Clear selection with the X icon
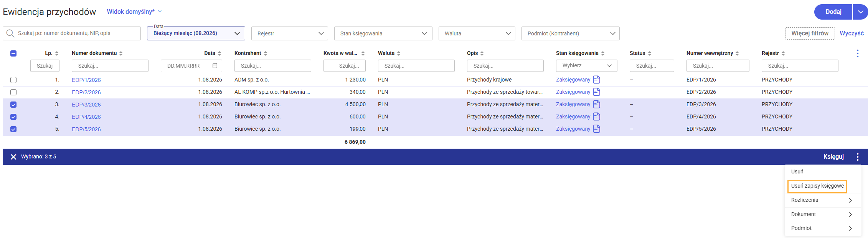868x238 pixels. pos(13,157)
